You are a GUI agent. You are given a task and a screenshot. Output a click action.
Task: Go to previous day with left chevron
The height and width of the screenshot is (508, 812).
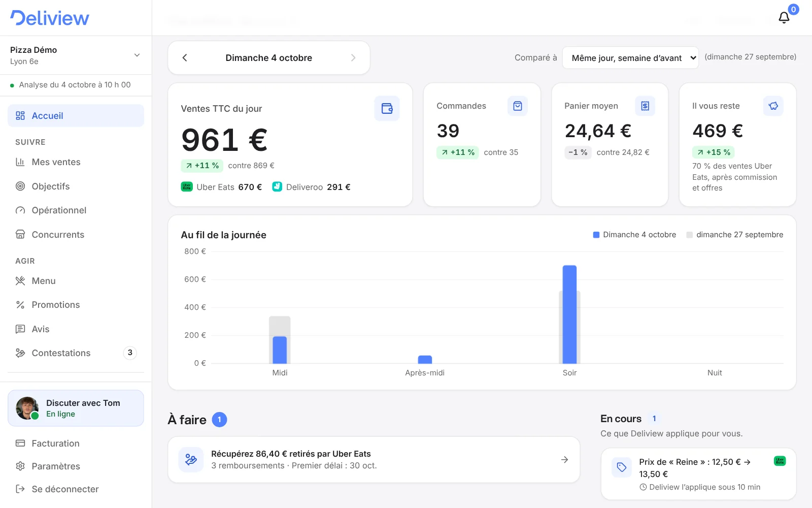tap(185, 58)
